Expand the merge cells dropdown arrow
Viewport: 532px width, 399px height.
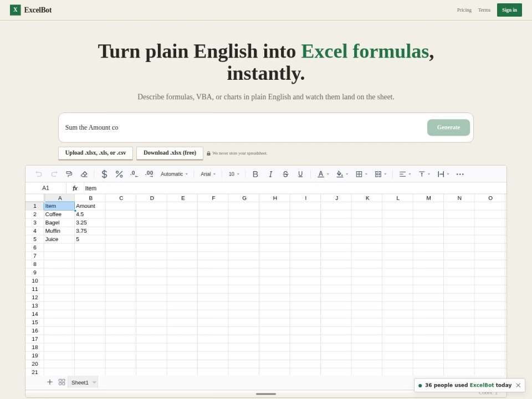click(x=385, y=174)
